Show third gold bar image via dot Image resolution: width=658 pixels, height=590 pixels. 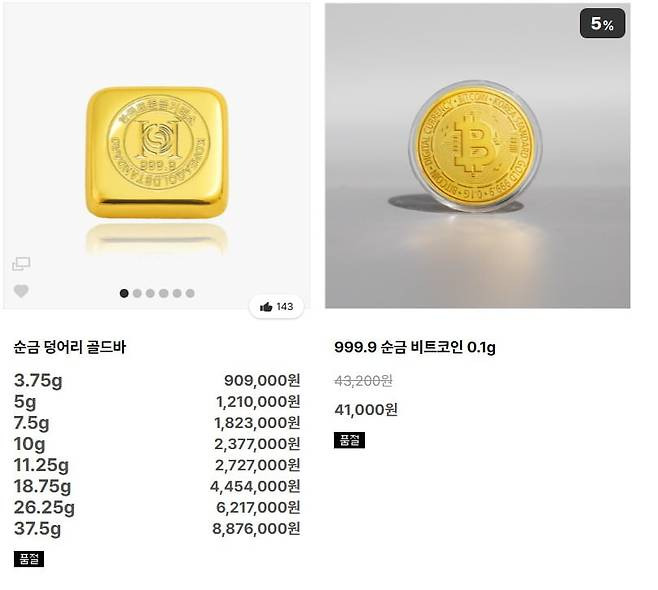(x=150, y=293)
